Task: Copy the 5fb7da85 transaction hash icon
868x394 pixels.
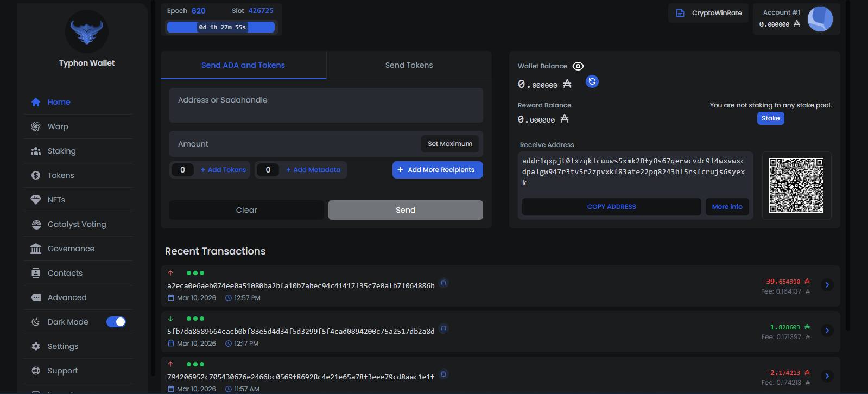Action: (443, 328)
